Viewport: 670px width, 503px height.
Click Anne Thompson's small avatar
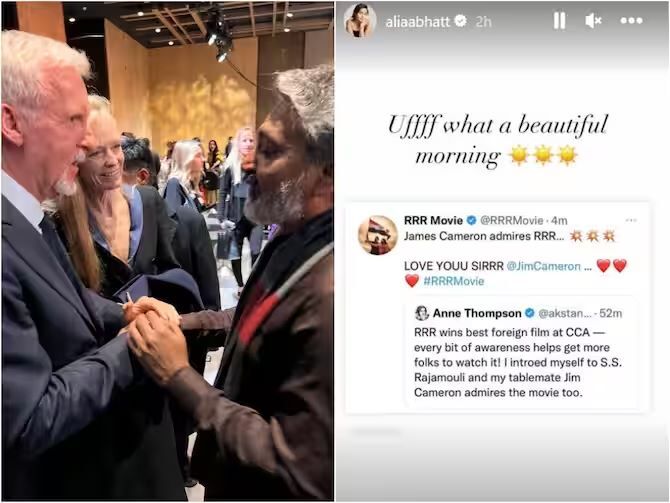click(422, 313)
